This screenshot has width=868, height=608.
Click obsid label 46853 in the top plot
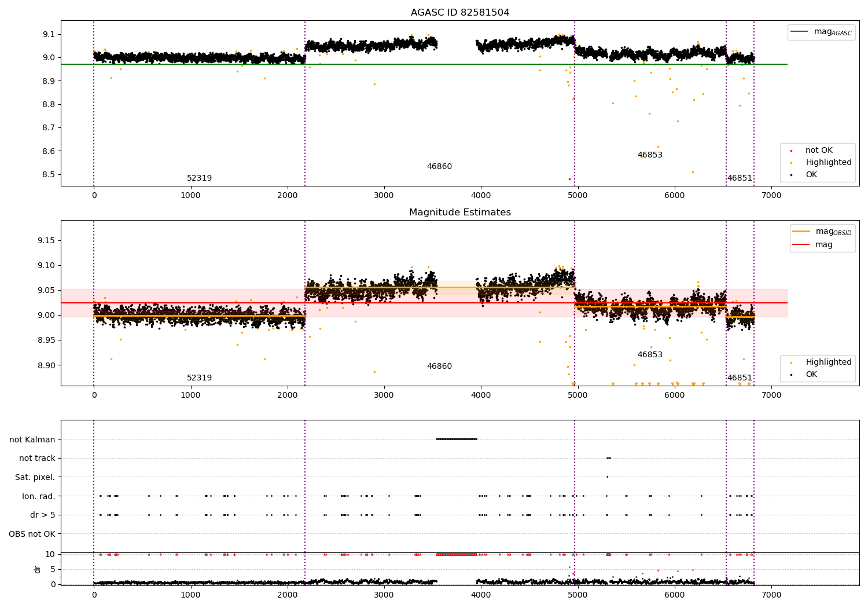point(650,155)
